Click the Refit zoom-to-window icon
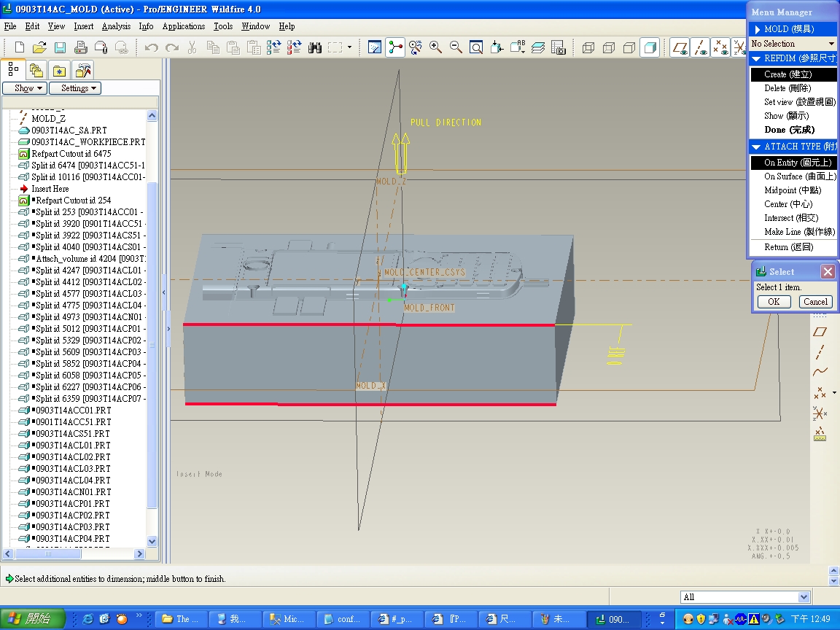 pos(475,47)
